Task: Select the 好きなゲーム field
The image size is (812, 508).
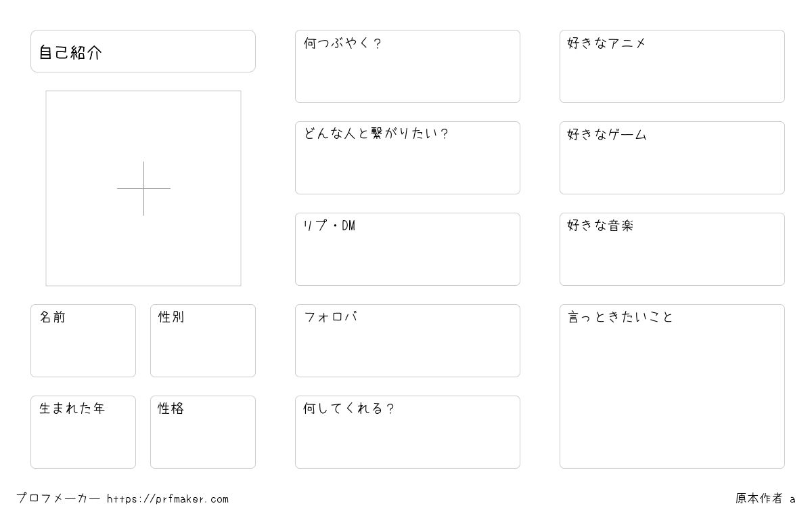Action: click(x=672, y=158)
